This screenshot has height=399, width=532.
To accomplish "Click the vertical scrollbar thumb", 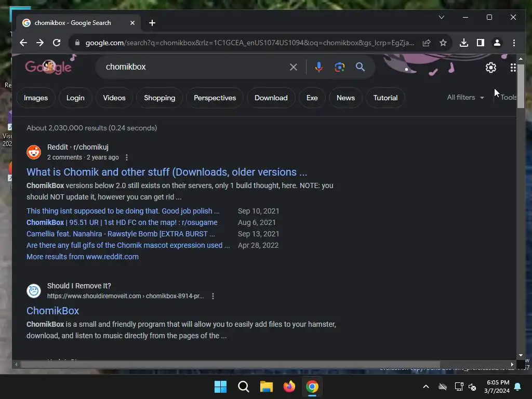I will [521, 86].
